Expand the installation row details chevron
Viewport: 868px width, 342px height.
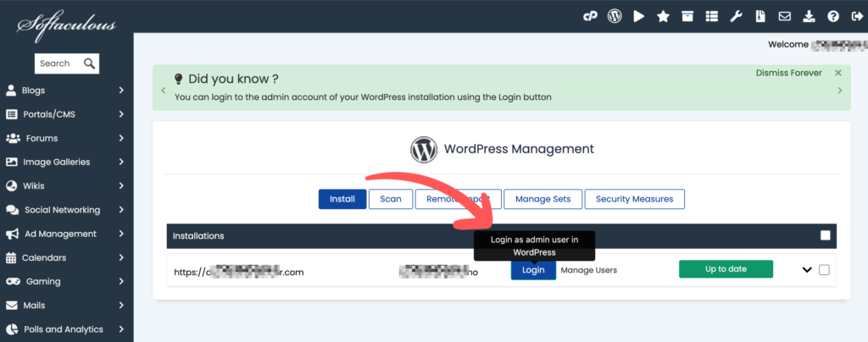[x=807, y=270]
